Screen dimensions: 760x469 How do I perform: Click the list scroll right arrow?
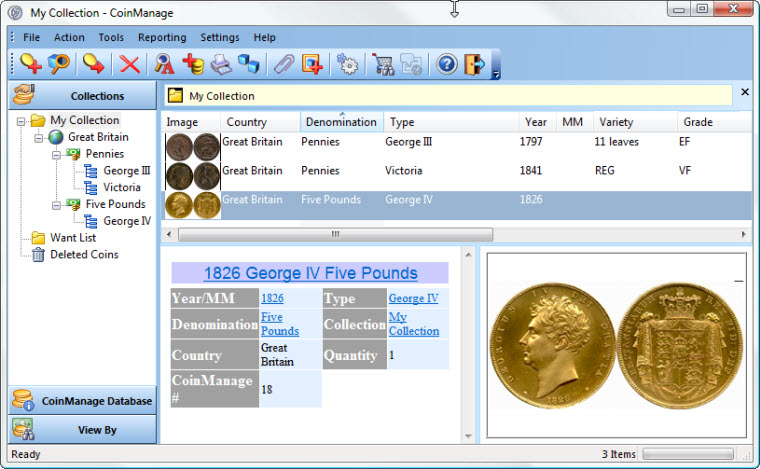744,234
